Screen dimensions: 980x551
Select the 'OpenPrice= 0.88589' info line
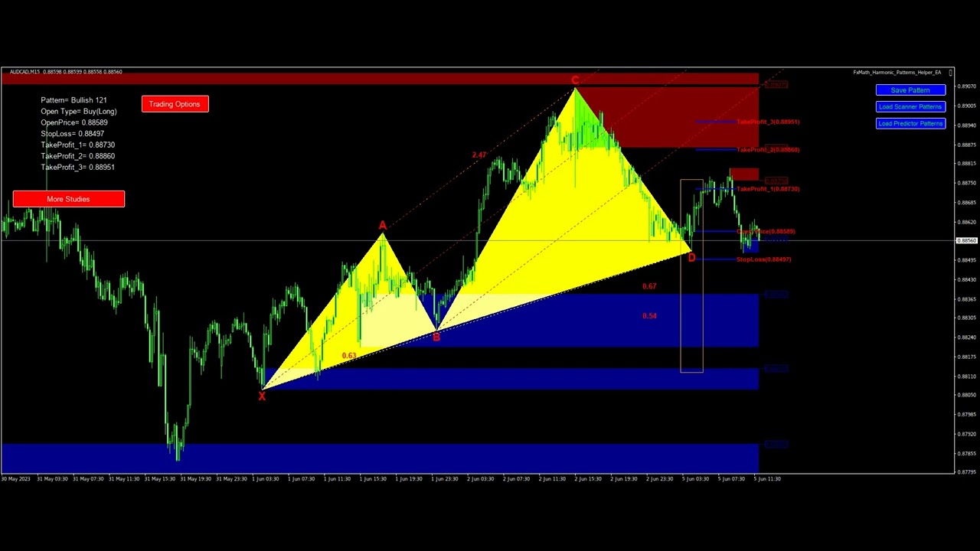tap(74, 122)
